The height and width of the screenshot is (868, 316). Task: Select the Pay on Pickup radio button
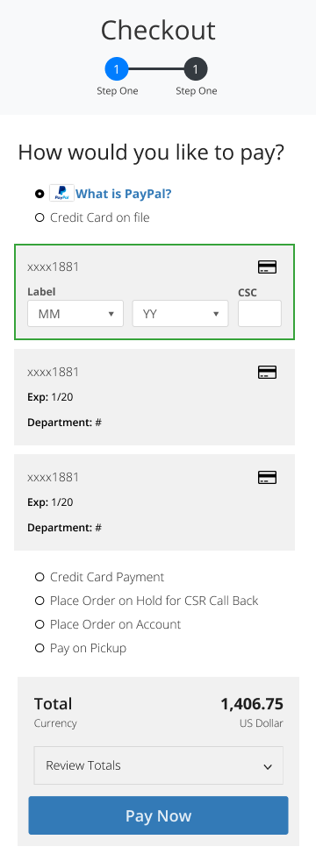39,648
